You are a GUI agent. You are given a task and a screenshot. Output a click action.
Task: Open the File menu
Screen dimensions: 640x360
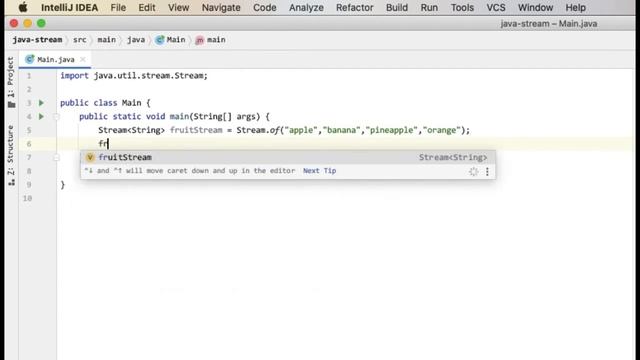(x=118, y=7)
